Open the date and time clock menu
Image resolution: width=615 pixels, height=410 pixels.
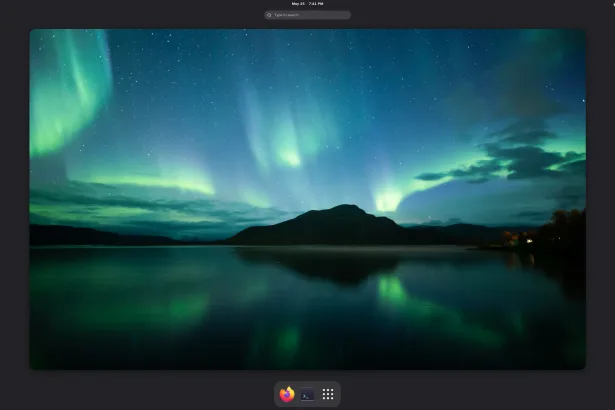(308, 4)
